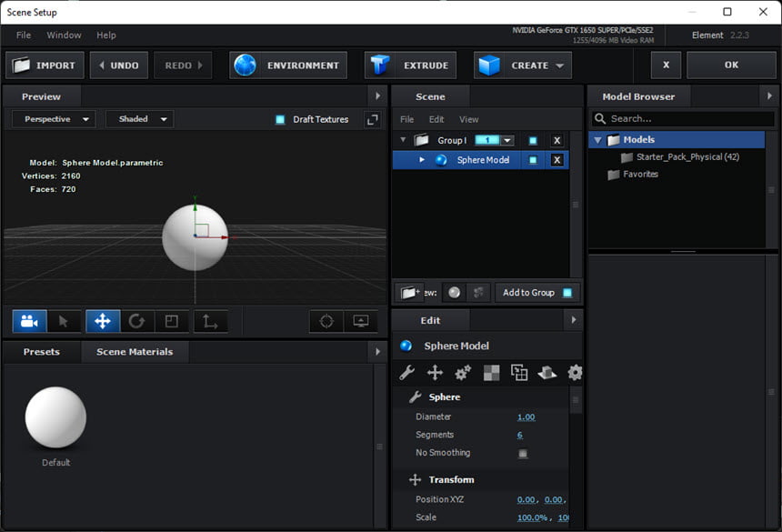This screenshot has height=532, width=782.
Task: Remove Sphere Model row with its X
Action: point(557,160)
